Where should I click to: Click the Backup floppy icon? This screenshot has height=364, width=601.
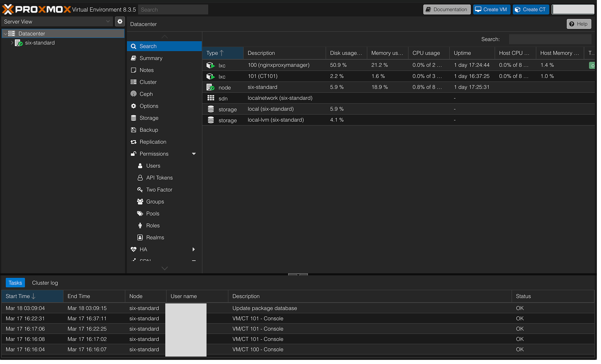[134, 130]
